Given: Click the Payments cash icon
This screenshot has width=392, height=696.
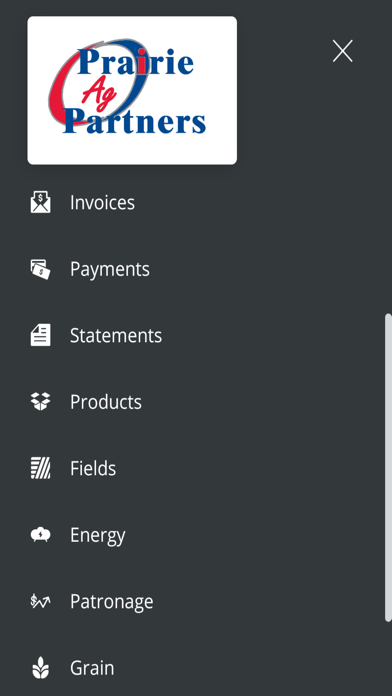Looking at the screenshot, I should [x=40, y=269].
